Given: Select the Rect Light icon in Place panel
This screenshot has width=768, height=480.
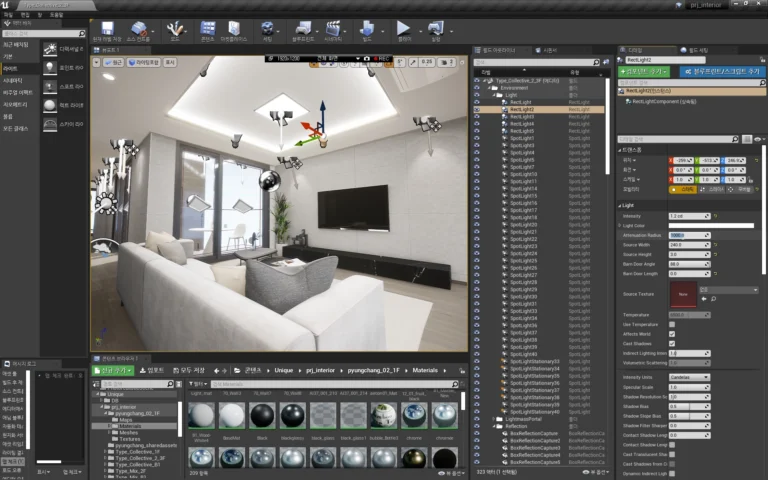Looking at the screenshot, I should (x=50, y=105).
